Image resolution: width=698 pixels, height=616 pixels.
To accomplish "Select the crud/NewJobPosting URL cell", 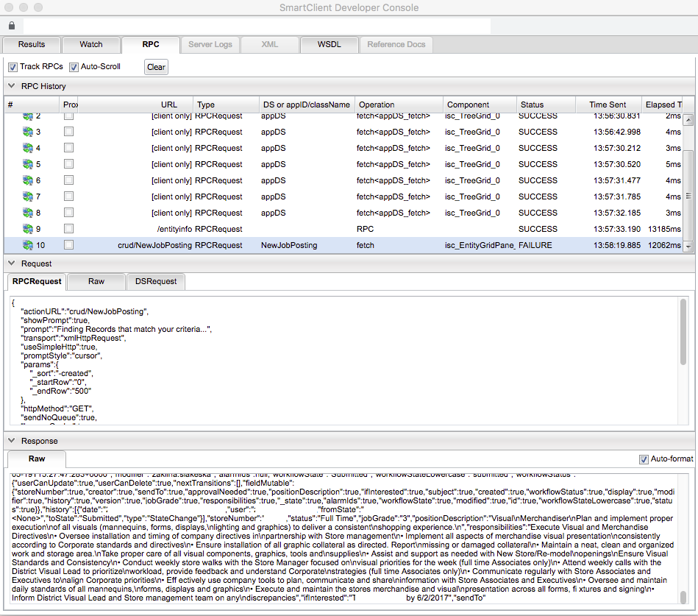I will [x=155, y=245].
